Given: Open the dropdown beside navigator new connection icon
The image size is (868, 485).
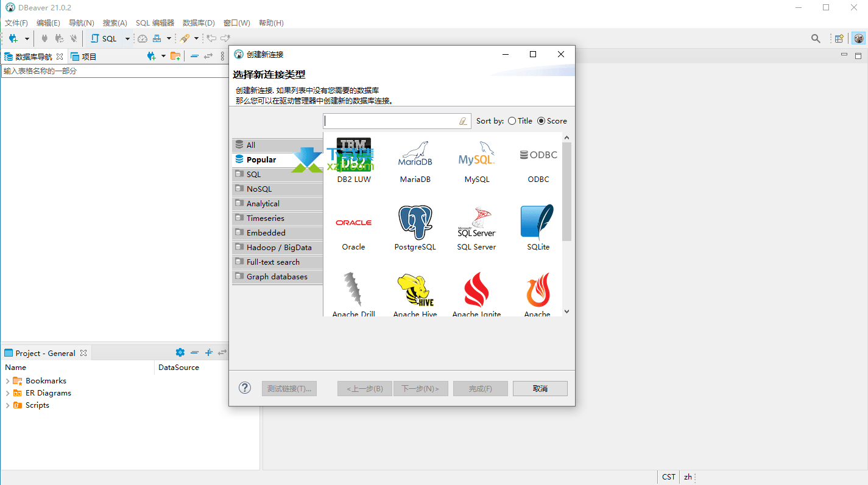Looking at the screenshot, I should 163,57.
